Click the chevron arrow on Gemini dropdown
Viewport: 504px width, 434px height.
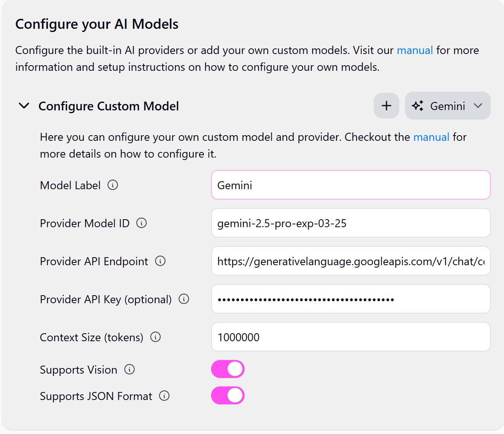coord(478,106)
